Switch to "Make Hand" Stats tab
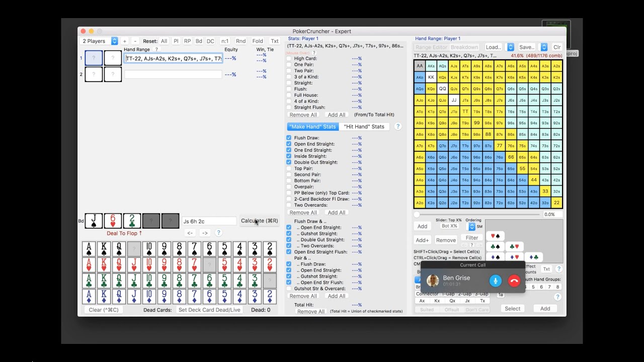Image resolution: width=644 pixels, height=362 pixels. (x=312, y=127)
